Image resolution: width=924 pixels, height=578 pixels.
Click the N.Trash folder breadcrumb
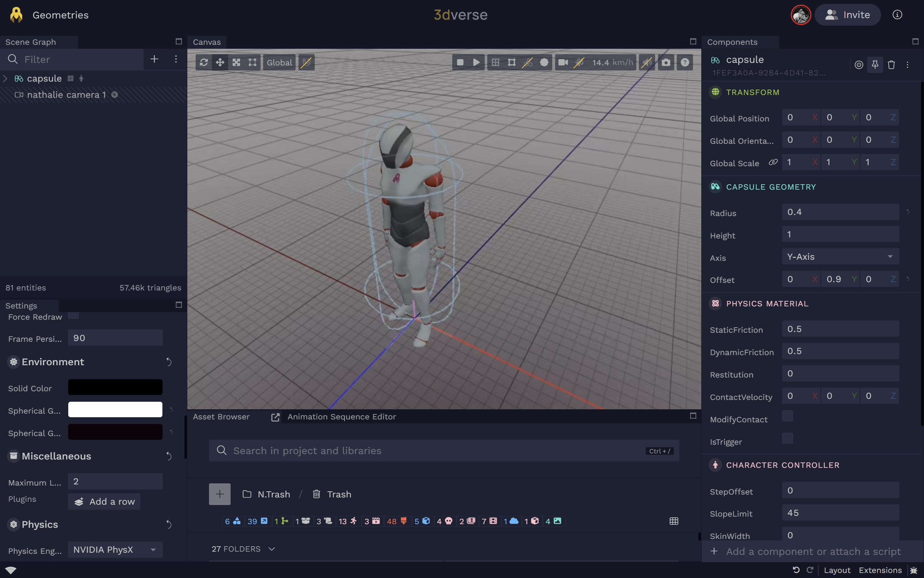click(x=266, y=494)
